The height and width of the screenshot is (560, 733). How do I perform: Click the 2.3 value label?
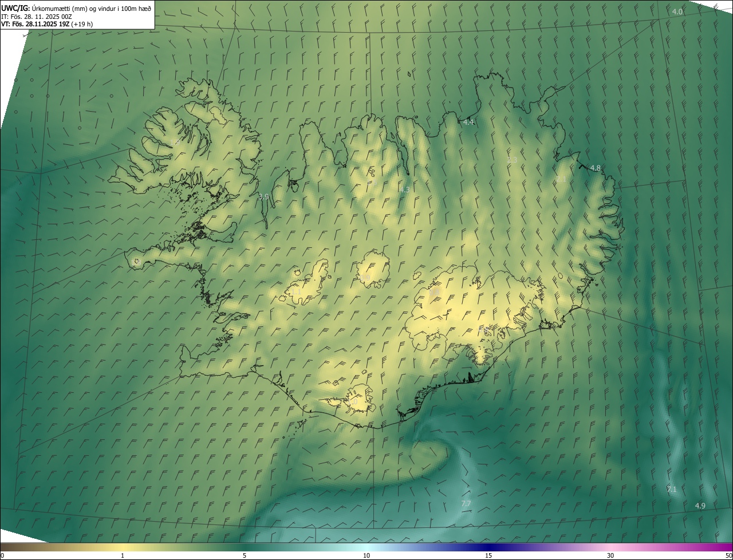512,160
